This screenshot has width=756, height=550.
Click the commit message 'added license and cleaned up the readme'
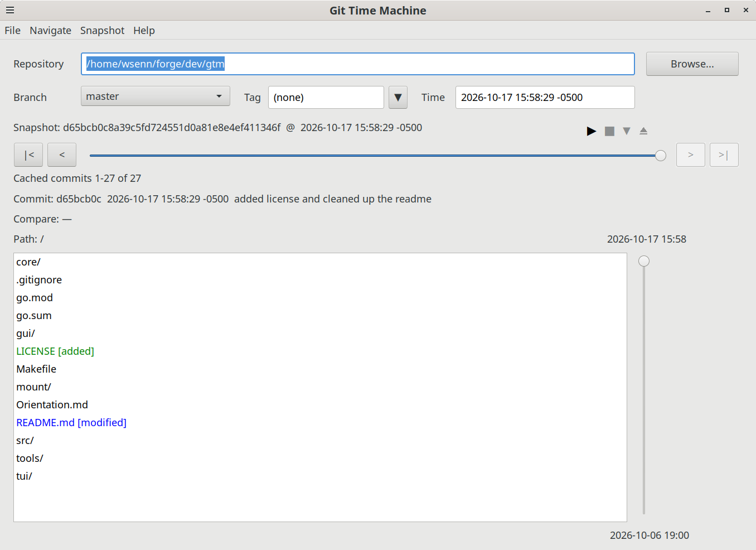click(x=333, y=199)
